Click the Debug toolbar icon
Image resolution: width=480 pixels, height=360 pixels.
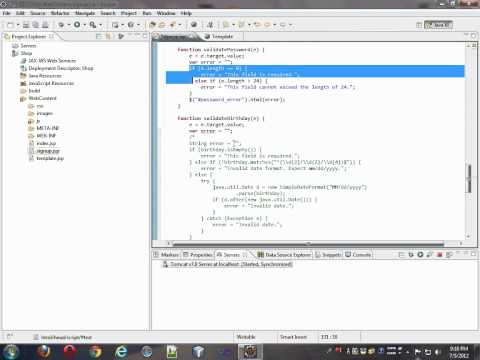pos(61,25)
